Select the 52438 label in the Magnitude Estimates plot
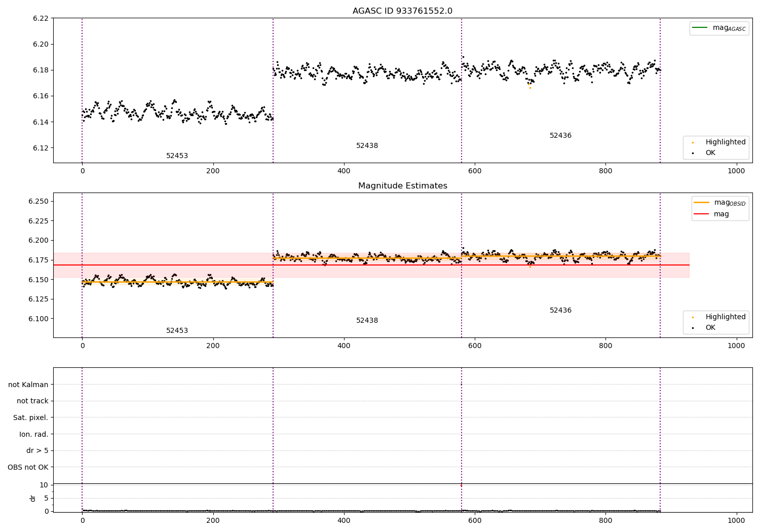The image size is (760, 532). 367,321
